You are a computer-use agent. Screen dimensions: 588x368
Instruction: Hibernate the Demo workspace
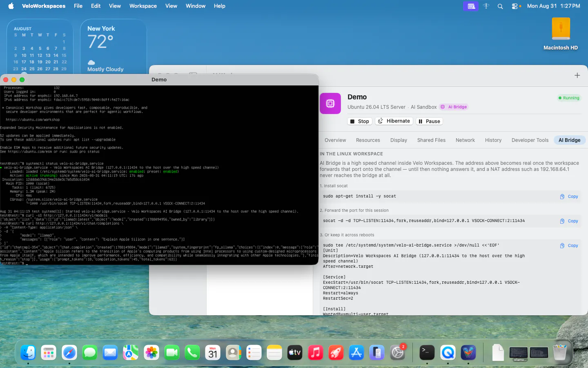(394, 121)
